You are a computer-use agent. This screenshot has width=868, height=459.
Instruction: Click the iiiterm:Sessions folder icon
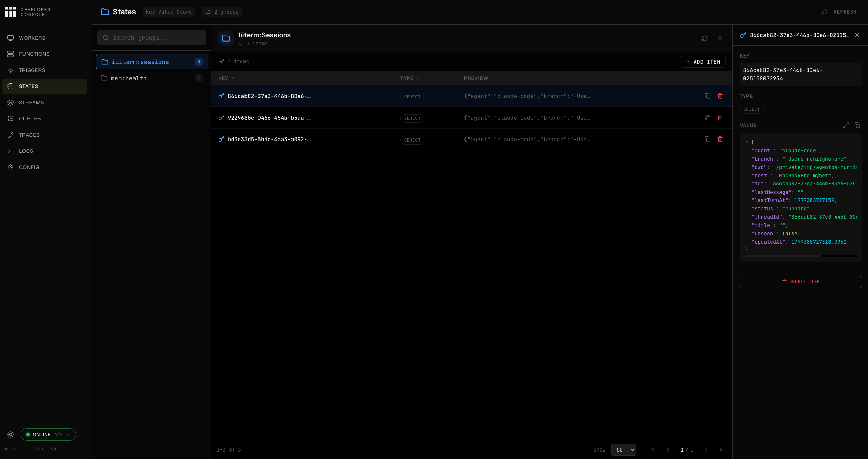click(226, 38)
